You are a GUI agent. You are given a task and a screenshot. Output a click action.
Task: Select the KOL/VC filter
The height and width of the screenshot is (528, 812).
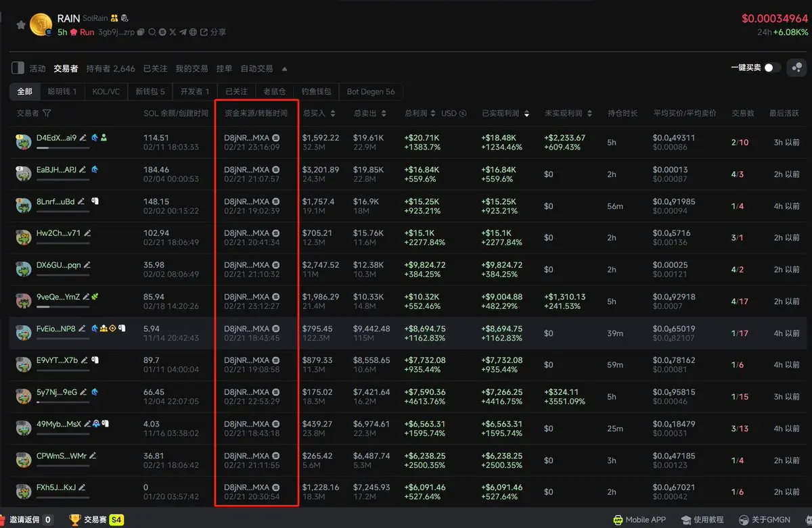106,91
